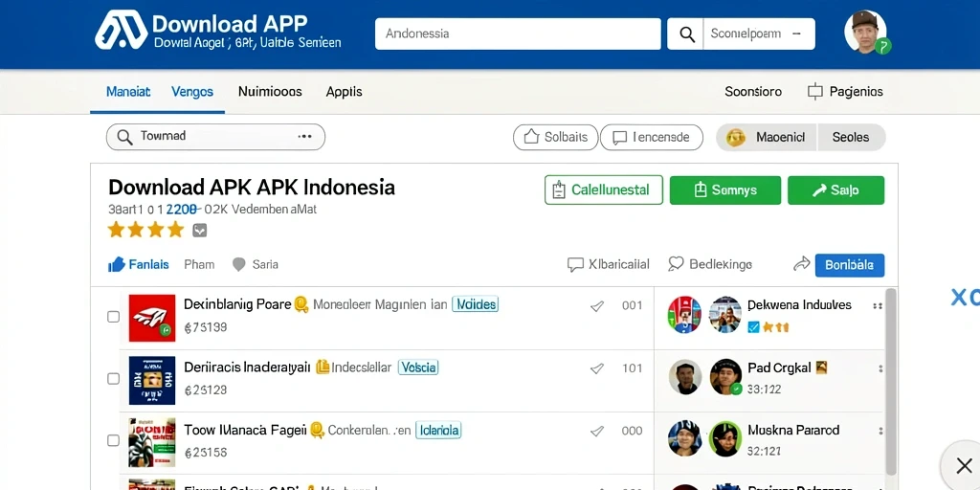Open the dots menu for Pad Crgkal
980x490 pixels.
880,368
